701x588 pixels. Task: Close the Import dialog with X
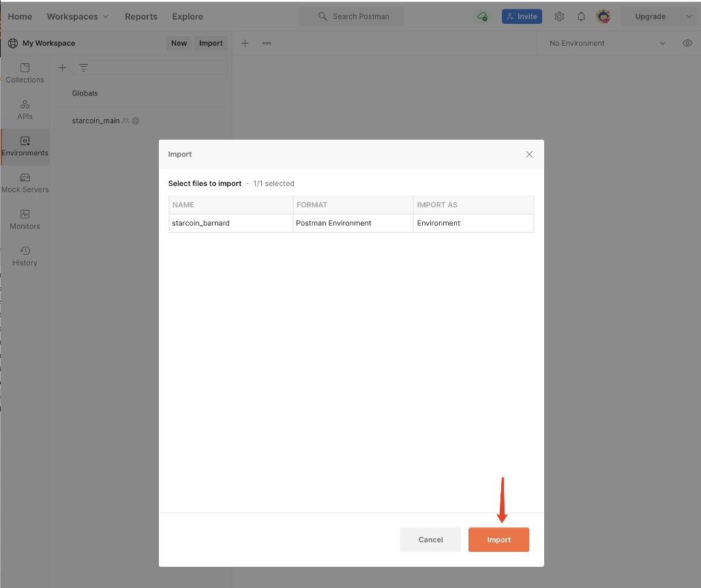(x=529, y=154)
